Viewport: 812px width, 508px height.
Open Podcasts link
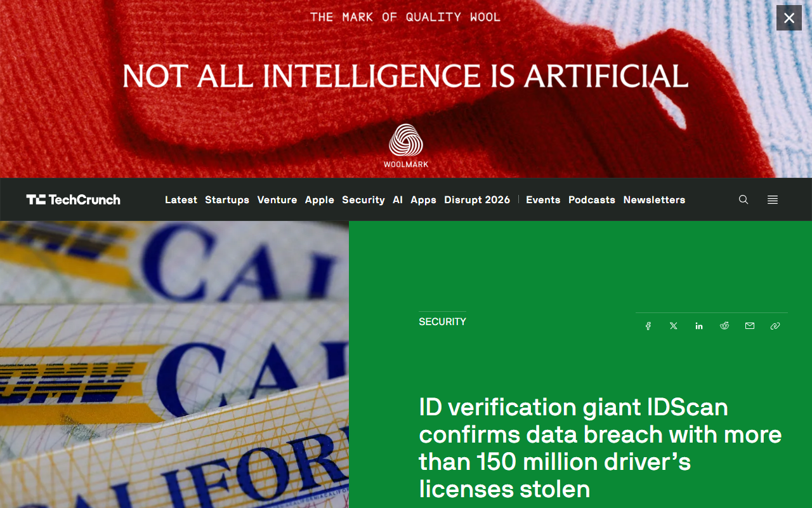592,199
